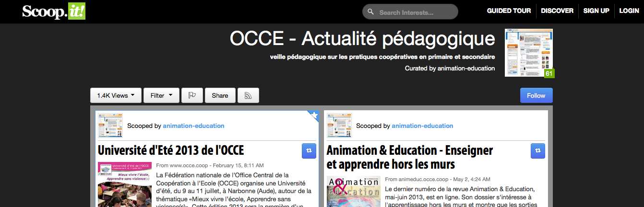The width and height of the screenshot is (644, 207).
Task: Rescoop the Animation & Education post
Action: [538, 150]
